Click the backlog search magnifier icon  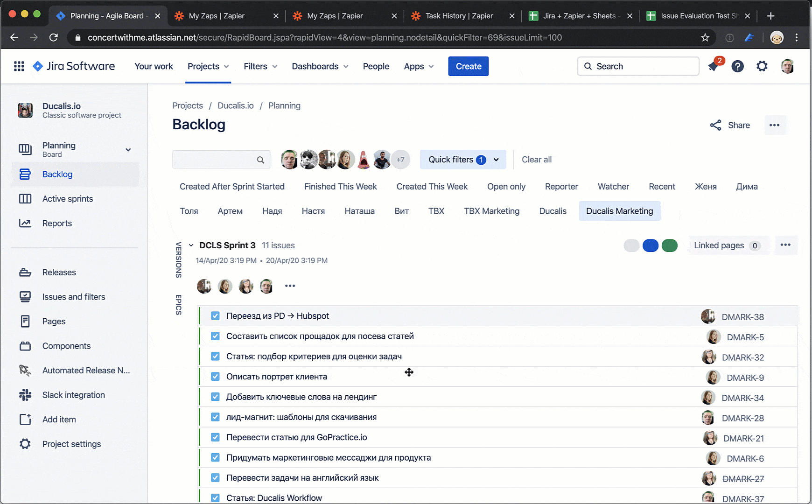coord(260,160)
